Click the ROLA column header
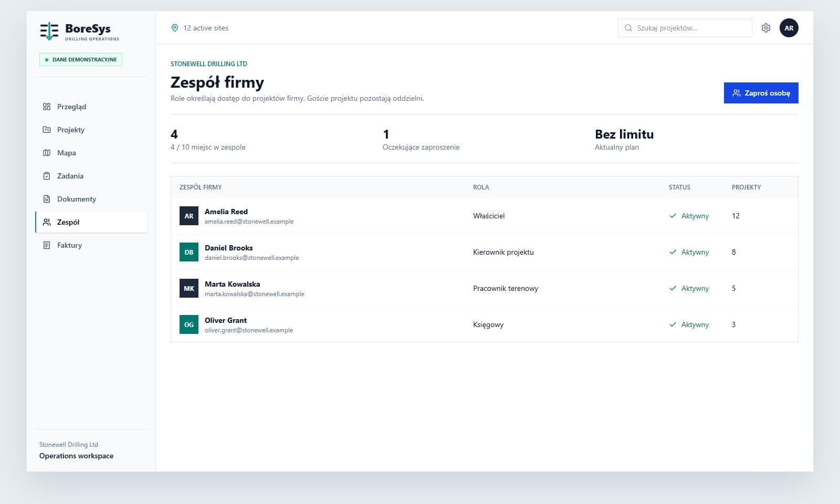840x504 pixels. coord(481,187)
